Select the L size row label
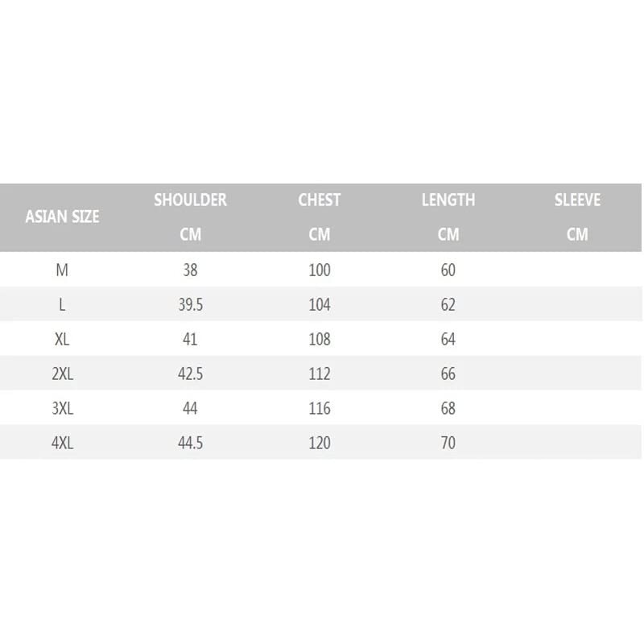The height and width of the screenshot is (644, 644). [x=62, y=305]
